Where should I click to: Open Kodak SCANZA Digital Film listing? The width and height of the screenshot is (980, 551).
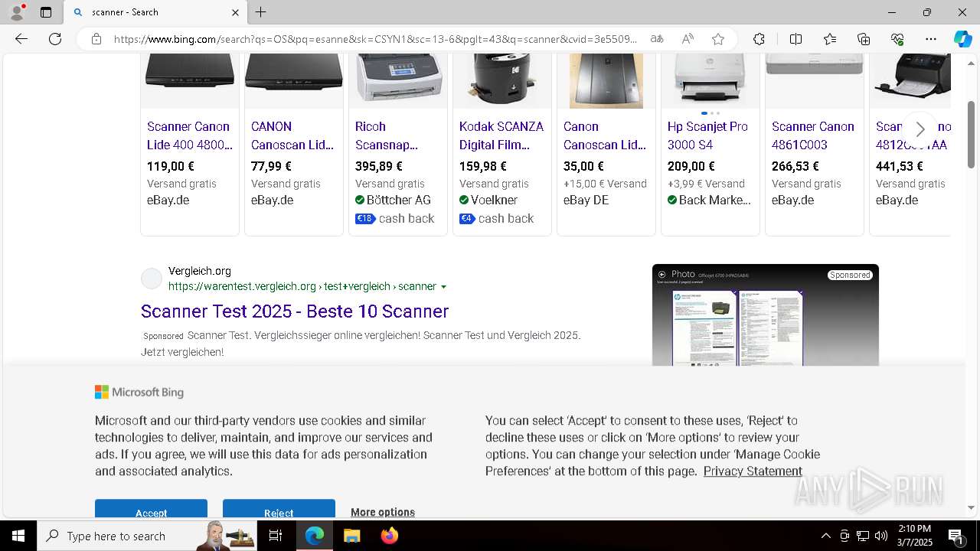coord(501,135)
